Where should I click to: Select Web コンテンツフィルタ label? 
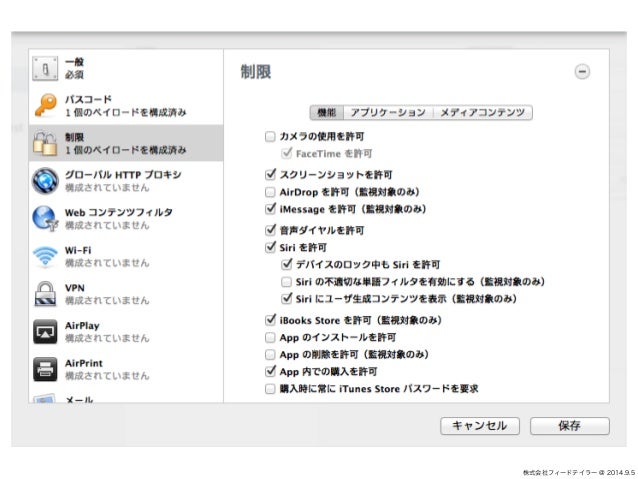coord(119,212)
